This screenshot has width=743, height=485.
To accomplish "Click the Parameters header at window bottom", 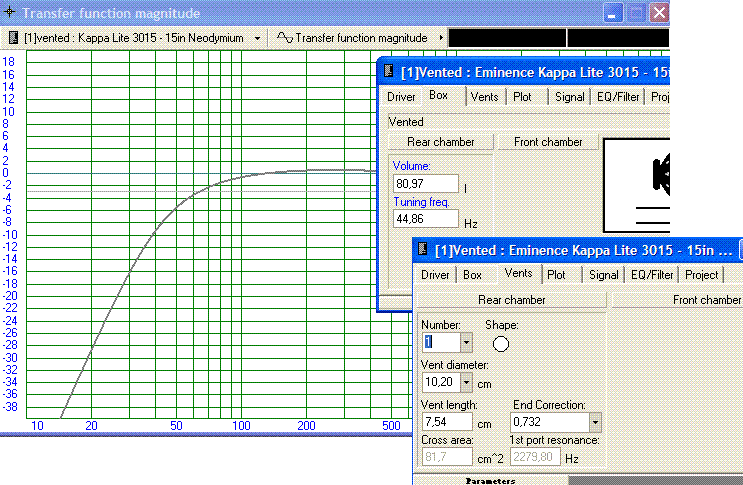I will click(490, 480).
